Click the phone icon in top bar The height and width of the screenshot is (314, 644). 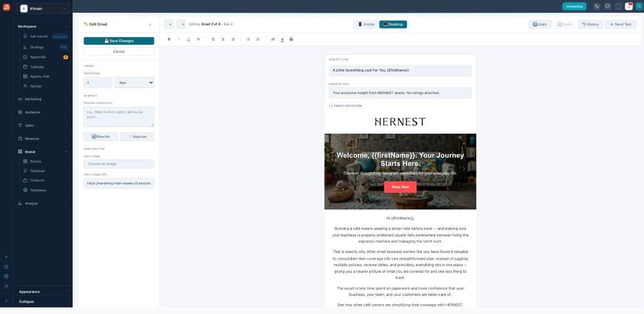(x=597, y=6)
